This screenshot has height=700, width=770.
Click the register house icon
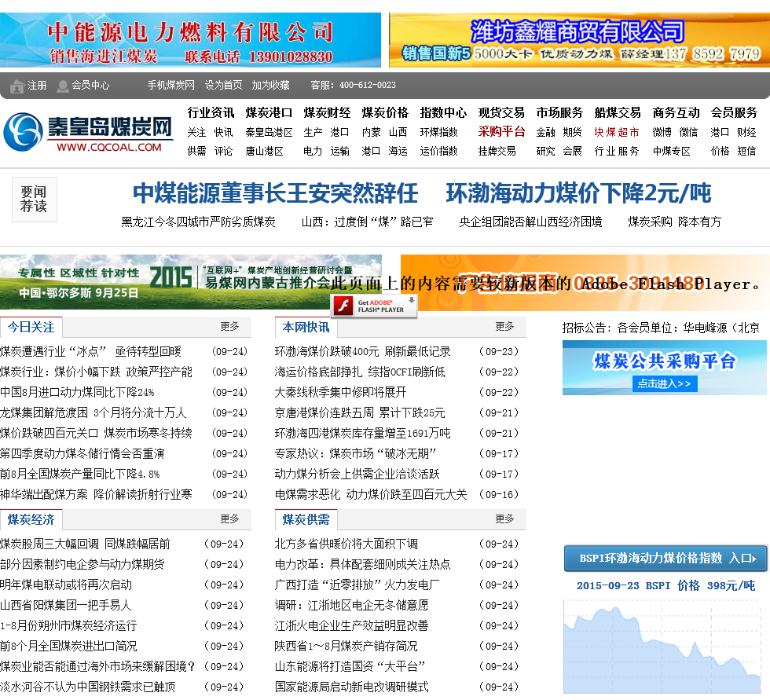click(x=17, y=86)
